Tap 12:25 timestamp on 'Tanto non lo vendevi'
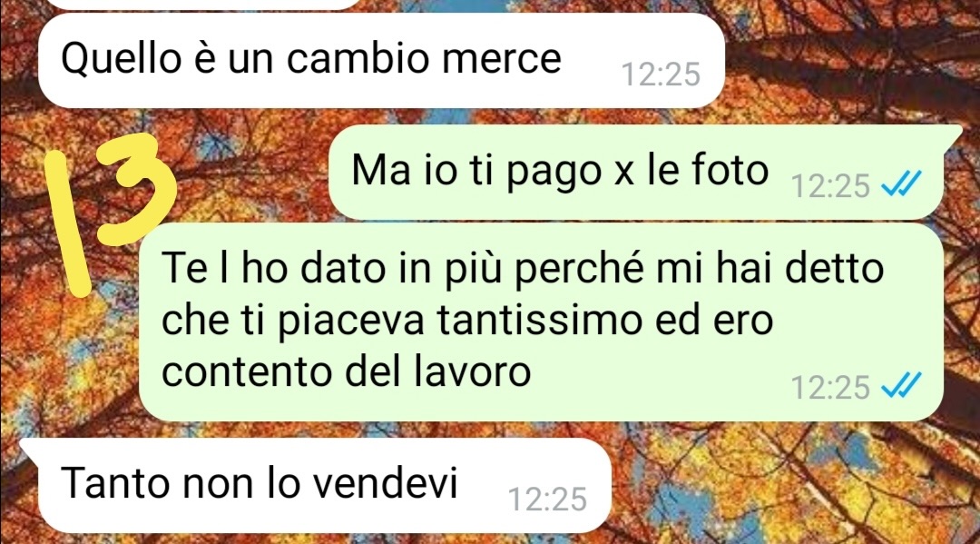The height and width of the screenshot is (544, 980). (547, 499)
